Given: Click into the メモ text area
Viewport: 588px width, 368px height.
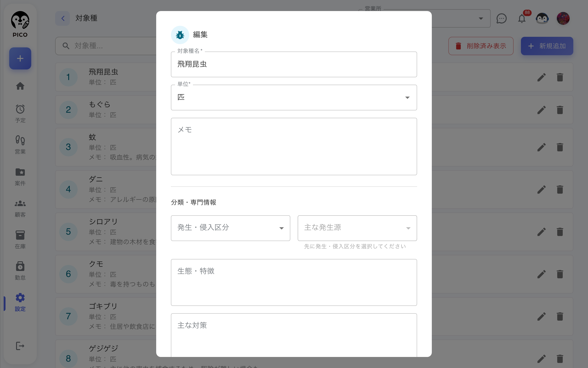Looking at the screenshot, I should coord(294,147).
